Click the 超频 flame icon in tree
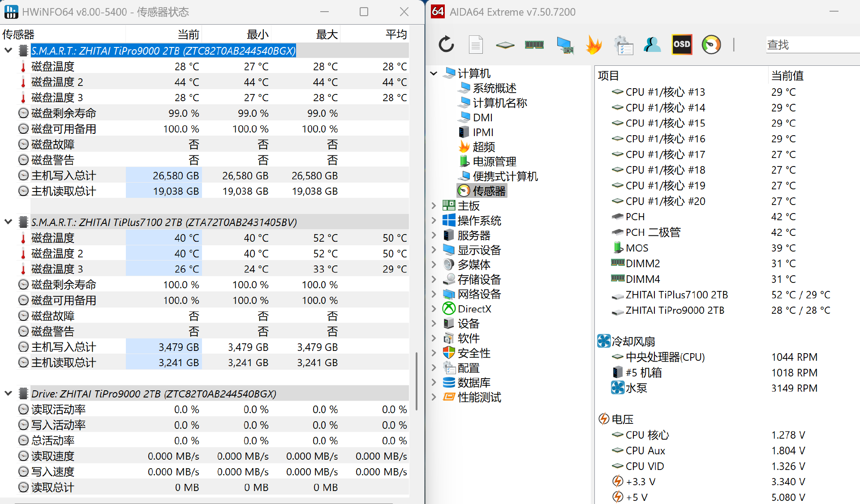 [x=464, y=146]
